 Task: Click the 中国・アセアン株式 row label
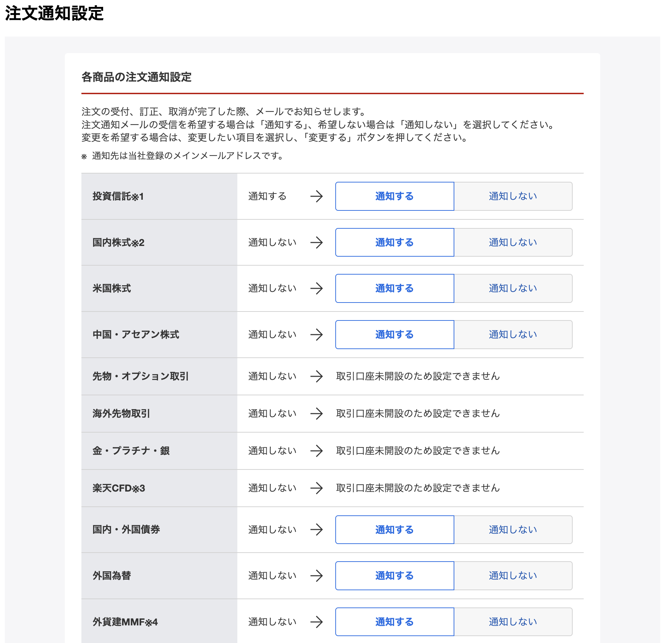[x=136, y=335]
